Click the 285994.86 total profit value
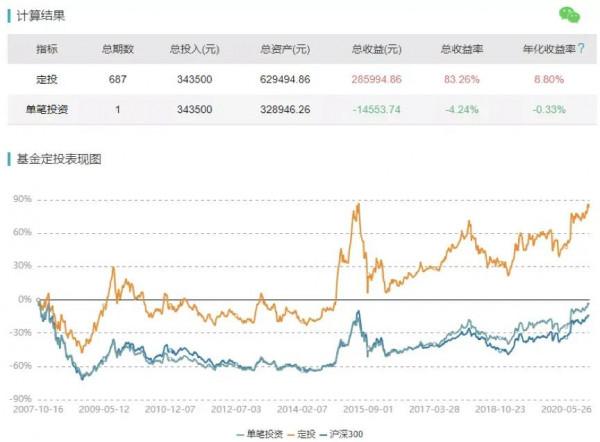This screenshot has width=600, height=442. (x=376, y=79)
